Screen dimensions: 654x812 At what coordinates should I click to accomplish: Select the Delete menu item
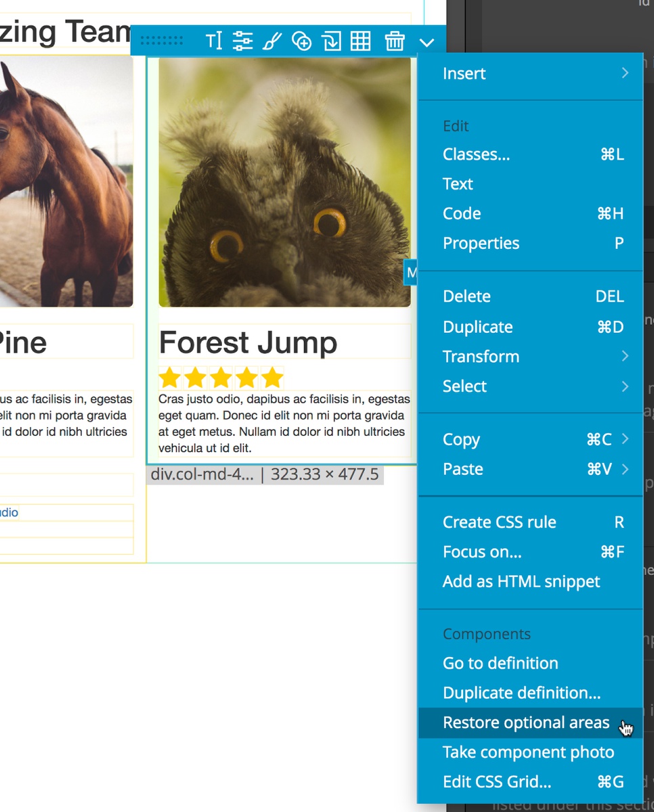click(530, 296)
